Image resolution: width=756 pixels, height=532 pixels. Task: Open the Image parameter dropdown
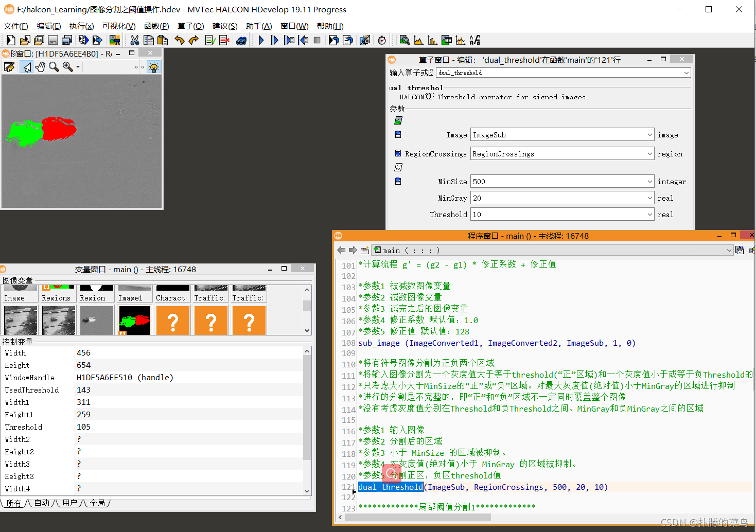[650, 135]
